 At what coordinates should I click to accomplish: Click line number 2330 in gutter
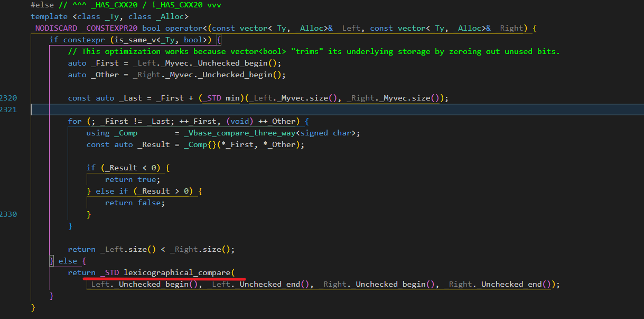[8, 214]
